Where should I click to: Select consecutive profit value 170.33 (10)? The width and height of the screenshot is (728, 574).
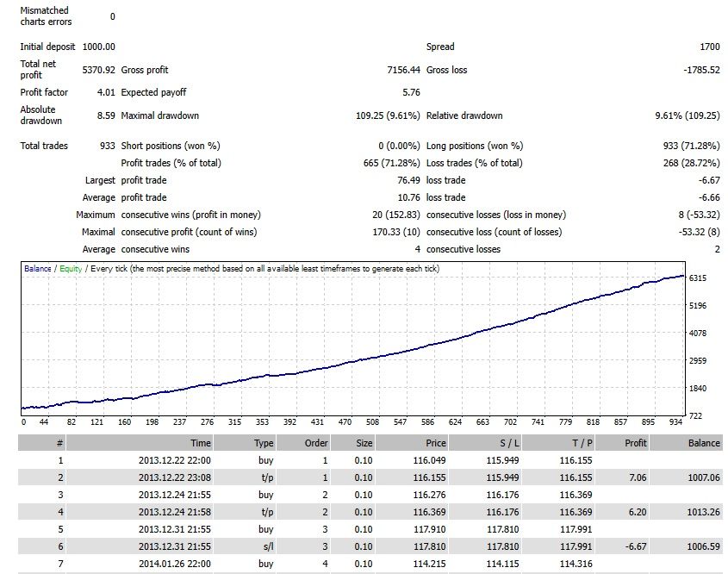tap(396, 232)
